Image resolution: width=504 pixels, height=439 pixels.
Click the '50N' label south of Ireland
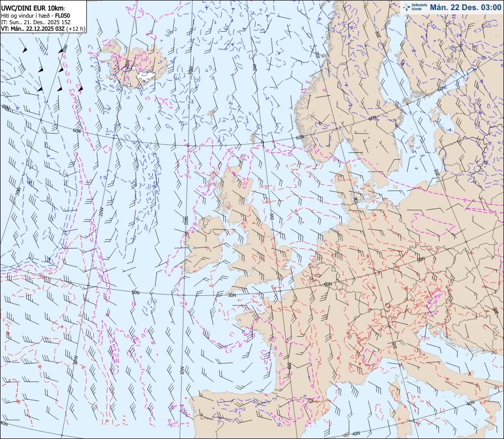[232, 295]
